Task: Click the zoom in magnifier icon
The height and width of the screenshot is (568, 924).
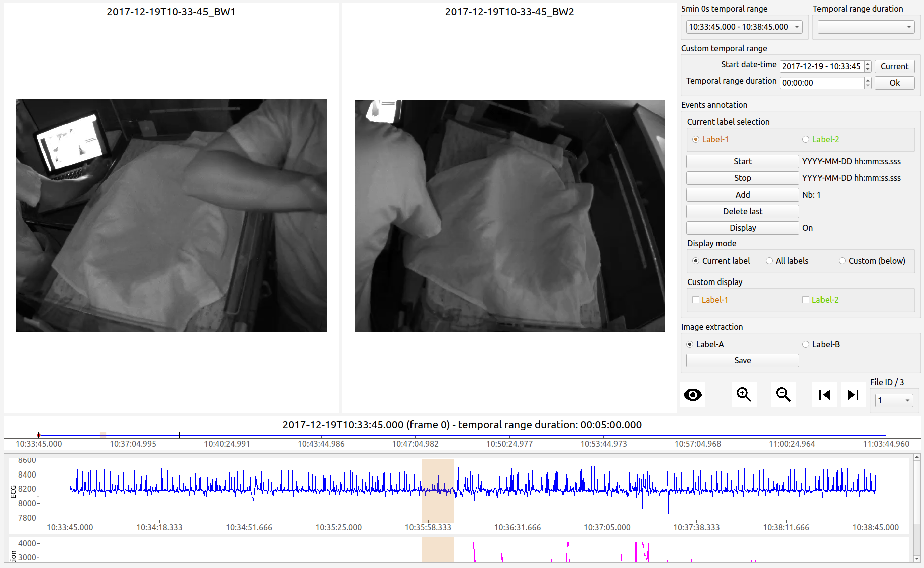Action: click(744, 395)
